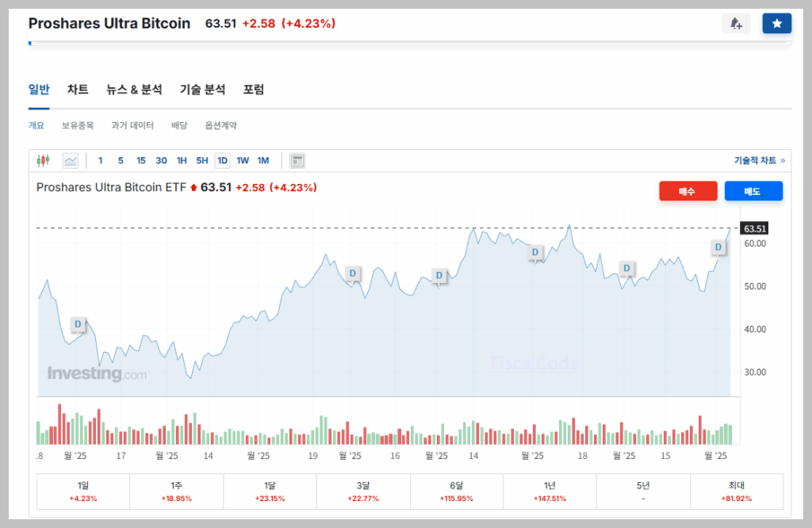Click the first dividend D marker on chart

[x=78, y=324]
